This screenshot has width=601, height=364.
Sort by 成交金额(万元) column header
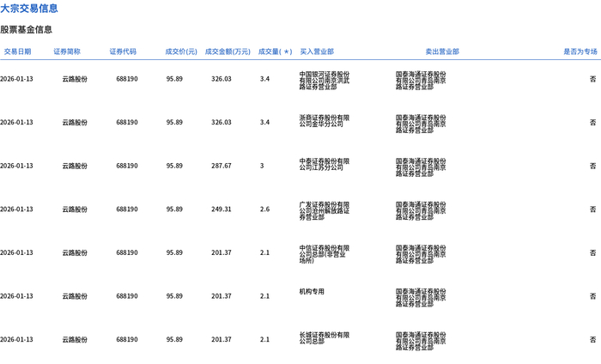[228, 52]
